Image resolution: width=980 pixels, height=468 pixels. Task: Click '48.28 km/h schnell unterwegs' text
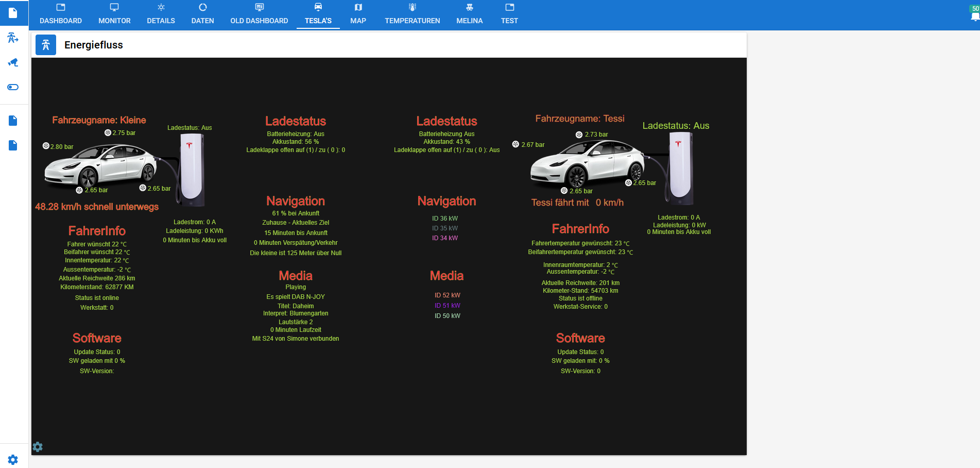[x=97, y=207]
